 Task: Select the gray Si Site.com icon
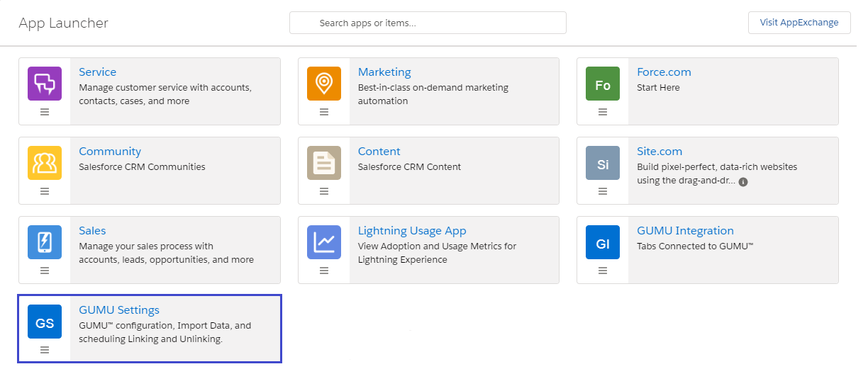tap(603, 163)
